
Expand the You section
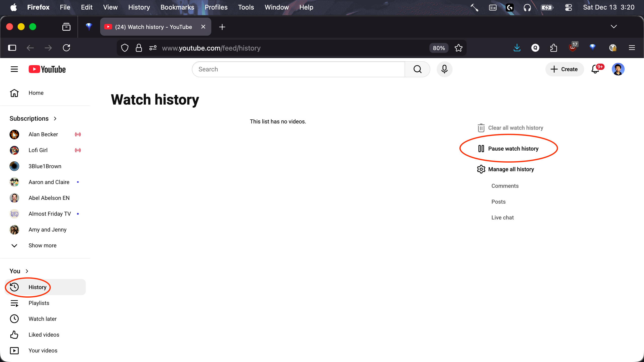(15, 271)
